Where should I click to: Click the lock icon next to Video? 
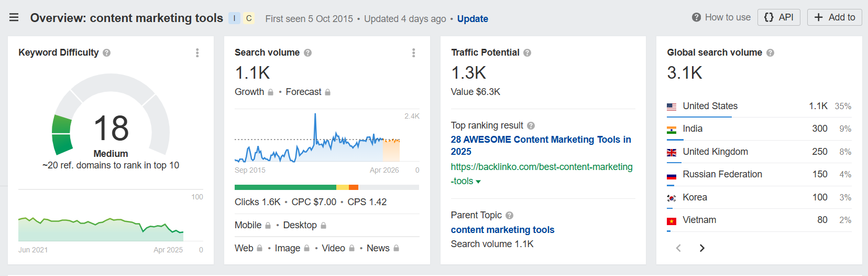(351, 249)
